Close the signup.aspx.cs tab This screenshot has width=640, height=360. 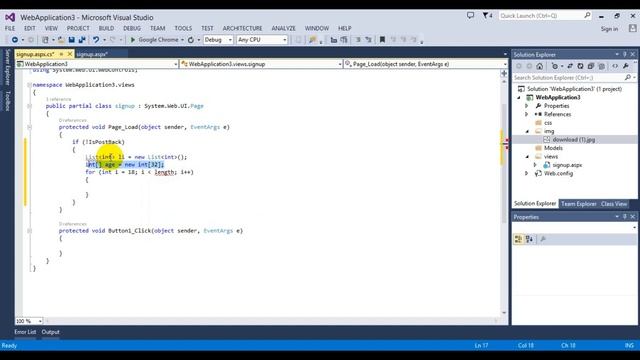tap(69, 54)
